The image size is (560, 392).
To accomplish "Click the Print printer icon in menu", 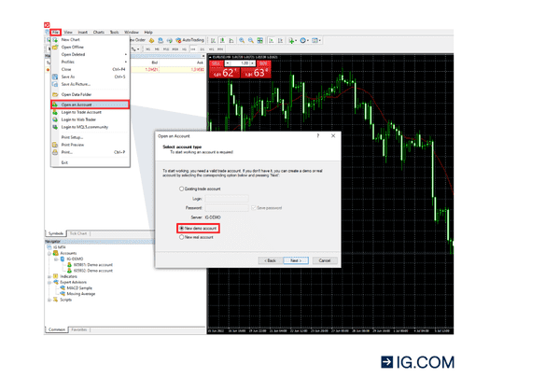I will pyautogui.click(x=55, y=152).
